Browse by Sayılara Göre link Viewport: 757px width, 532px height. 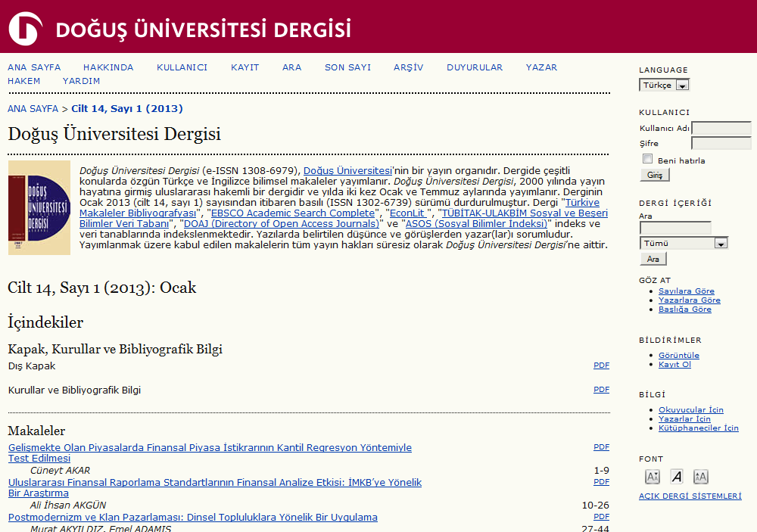click(x=687, y=291)
